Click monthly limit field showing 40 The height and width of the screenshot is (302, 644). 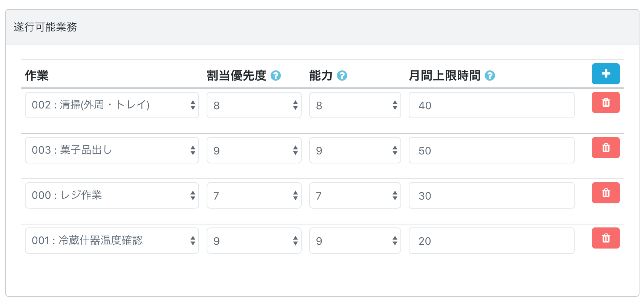(492, 105)
